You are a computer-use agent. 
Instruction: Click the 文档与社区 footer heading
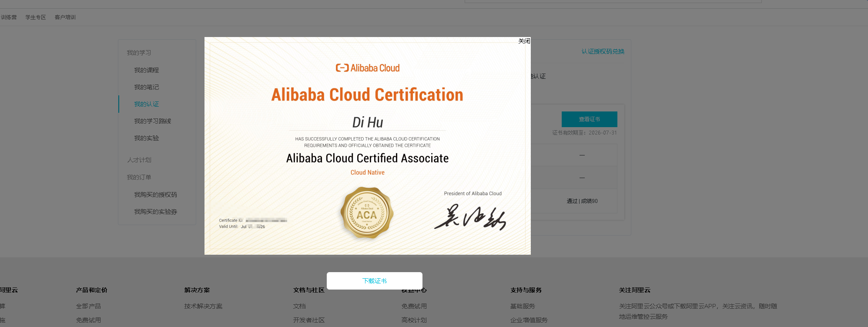(x=309, y=290)
